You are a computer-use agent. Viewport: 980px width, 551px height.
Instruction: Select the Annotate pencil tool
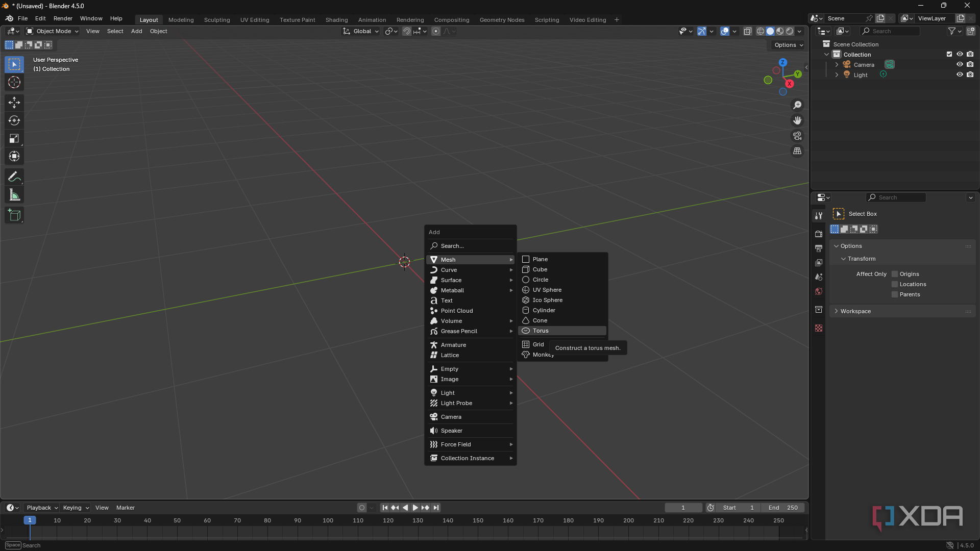click(14, 177)
